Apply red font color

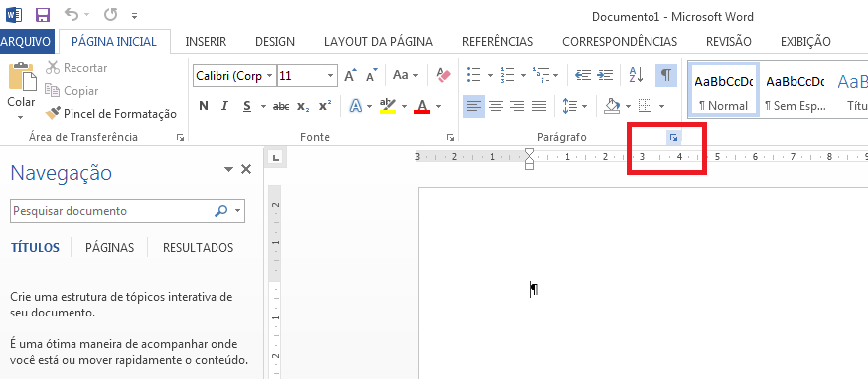click(422, 106)
